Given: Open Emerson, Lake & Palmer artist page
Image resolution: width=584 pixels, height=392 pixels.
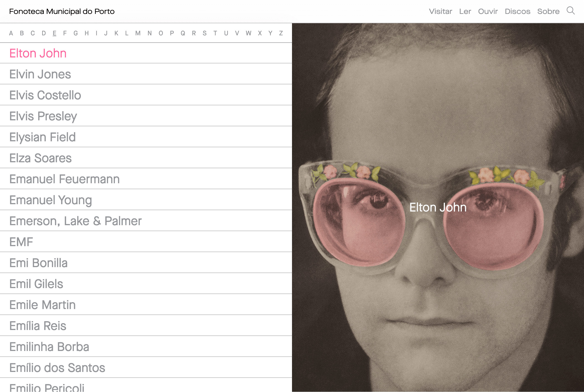Looking at the screenshot, I should (x=146, y=221).
